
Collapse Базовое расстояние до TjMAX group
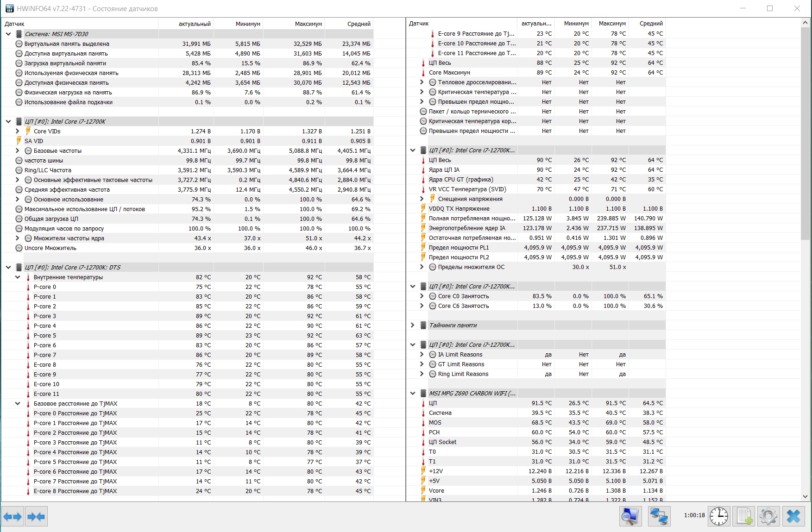[x=18, y=403]
